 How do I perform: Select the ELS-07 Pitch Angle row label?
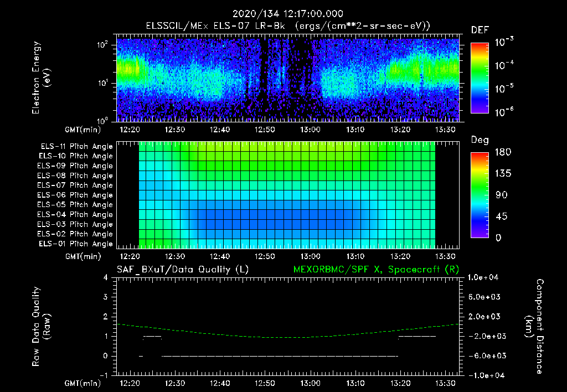point(75,185)
